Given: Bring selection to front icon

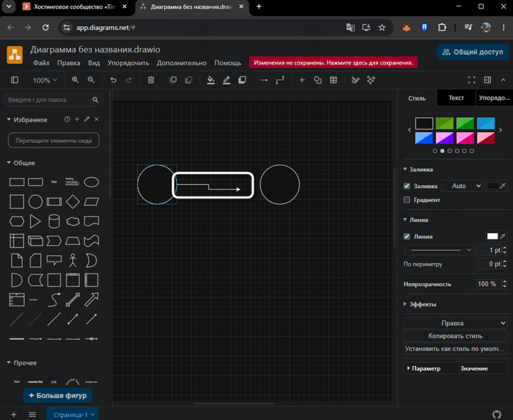Looking at the screenshot, I should tap(173, 80).
